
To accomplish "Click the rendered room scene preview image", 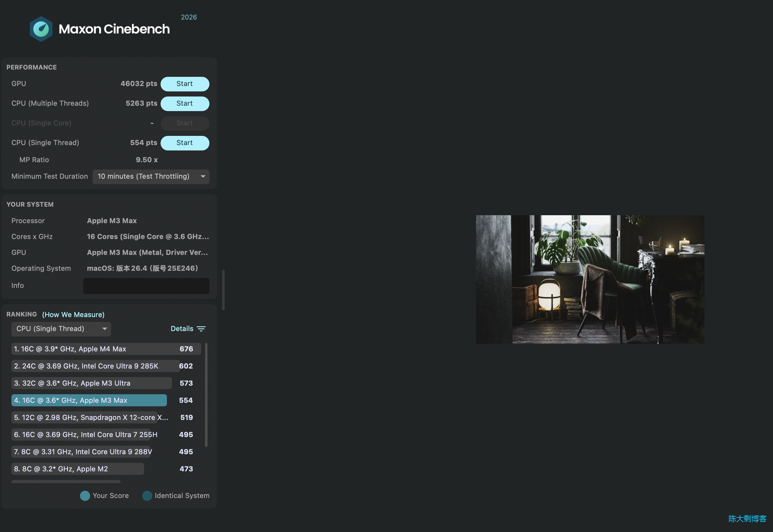I will (x=590, y=279).
